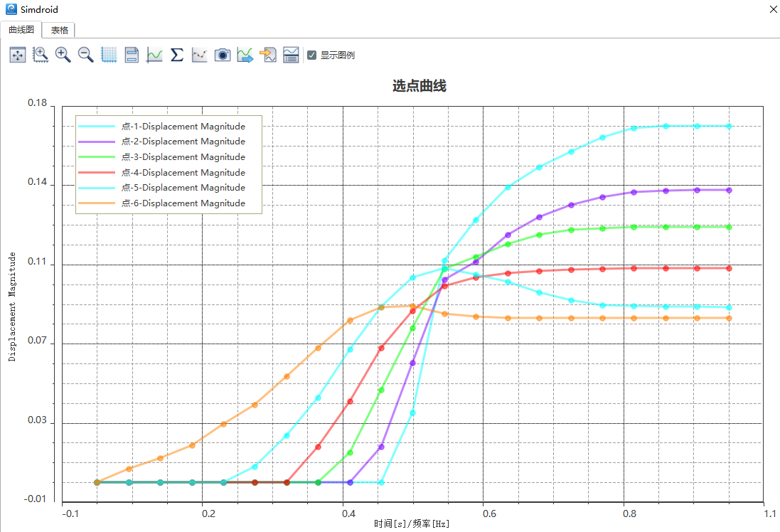Switch to the 表格 tab
The width and height of the screenshot is (780, 532).
(x=59, y=31)
